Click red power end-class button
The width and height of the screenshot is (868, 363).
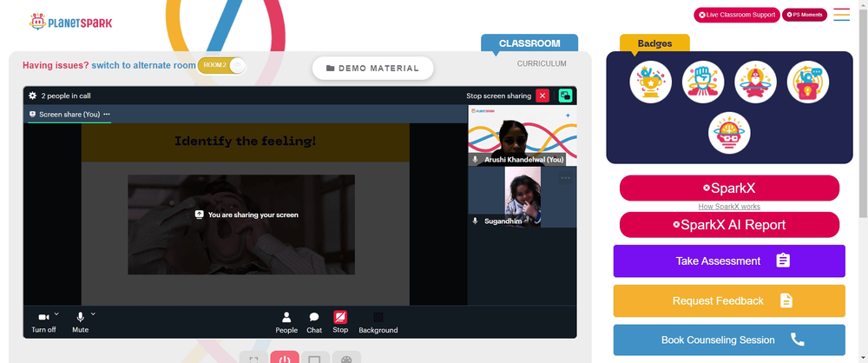(285, 357)
